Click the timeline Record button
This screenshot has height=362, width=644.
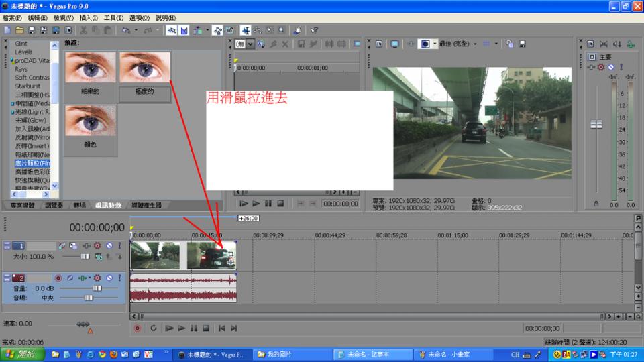pos(138,328)
